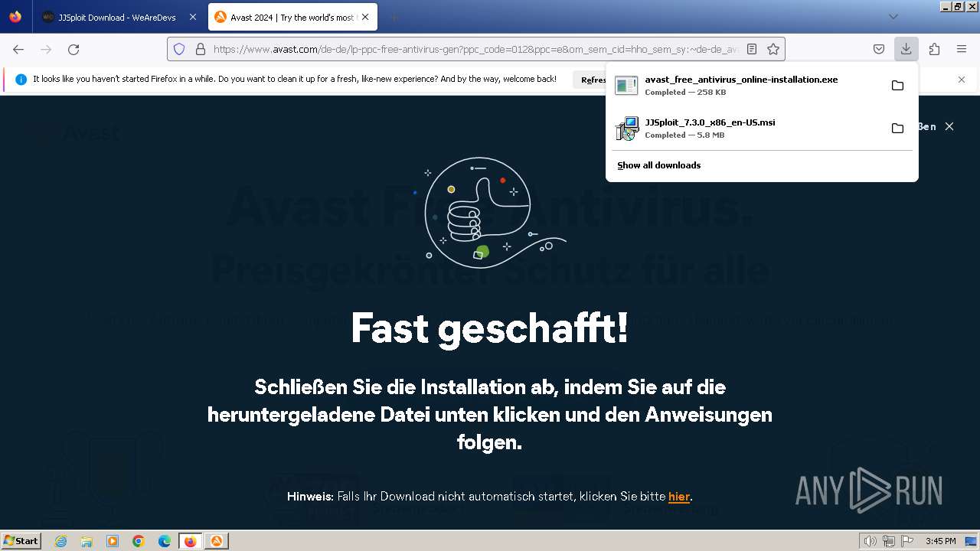Viewport: 980px width, 551px height.
Task: Launch Google Chrome from taskbar
Action: tap(139, 541)
